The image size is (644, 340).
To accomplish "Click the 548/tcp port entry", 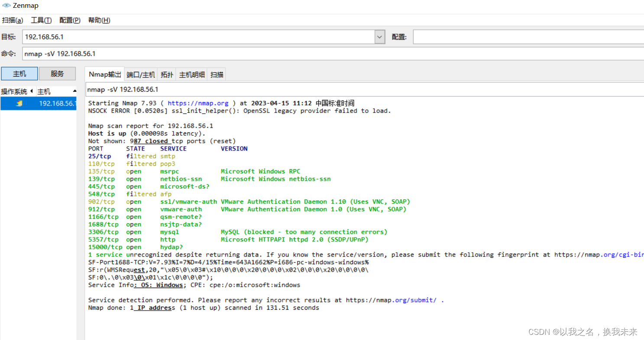I will click(101, 194).
